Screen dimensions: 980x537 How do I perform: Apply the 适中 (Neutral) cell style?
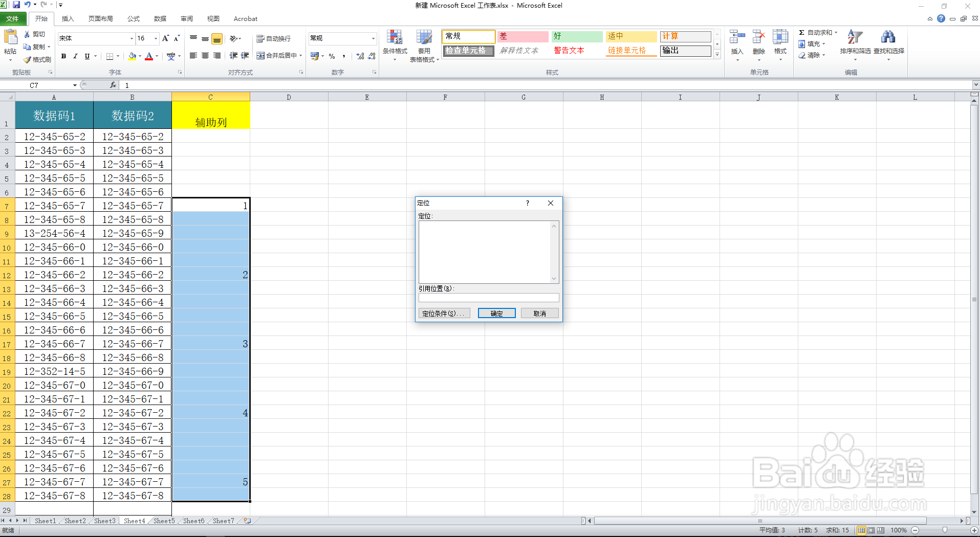[631, 36]
